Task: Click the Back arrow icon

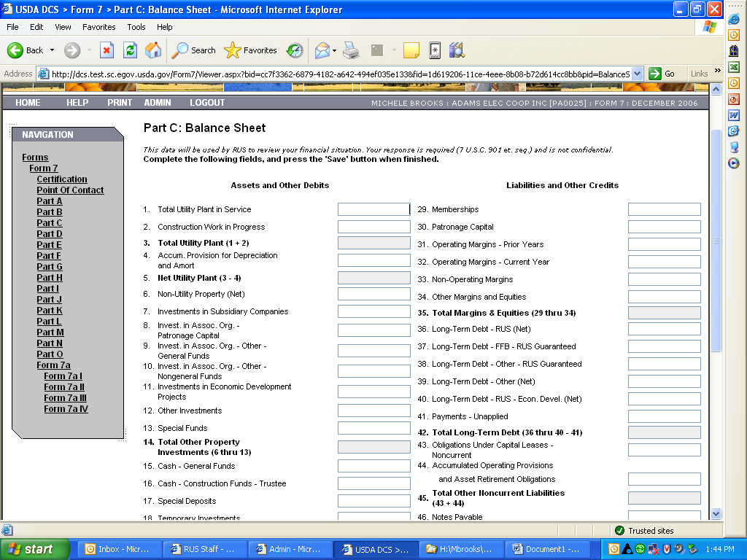Action: point(15,50)
